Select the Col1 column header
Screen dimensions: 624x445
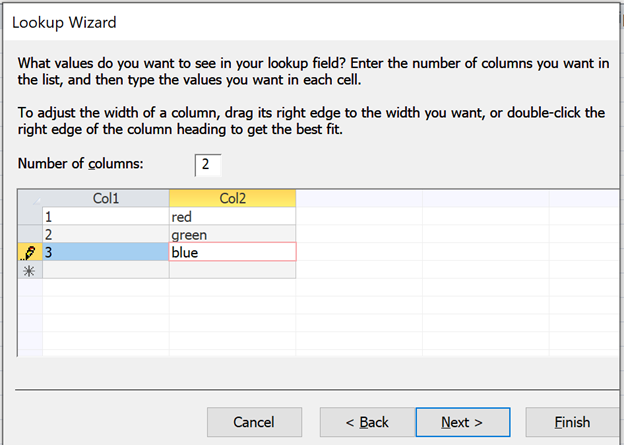(106, 198)
